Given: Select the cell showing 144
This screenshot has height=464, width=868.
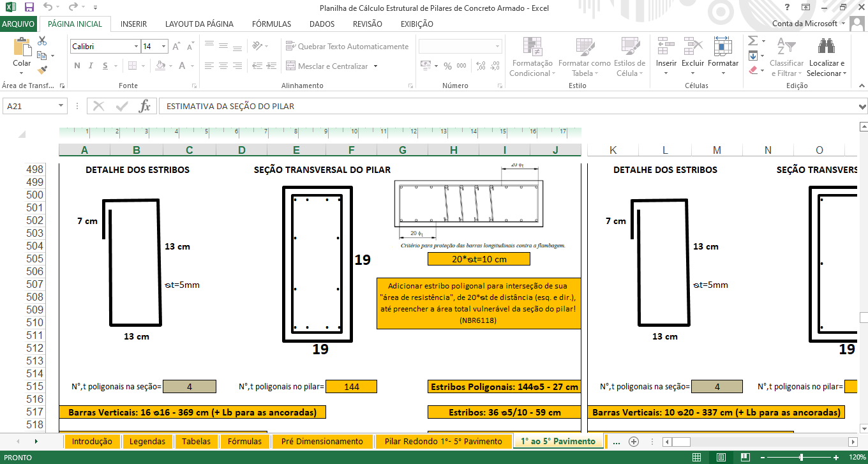Looking at the screenshot, I should point(351,387).
